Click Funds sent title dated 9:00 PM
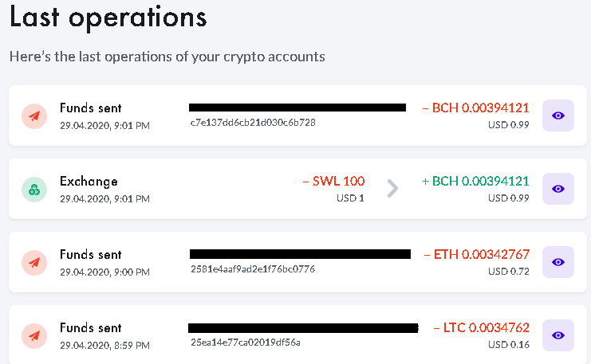This screenshot has height=364, width=591. tap(90, 255)
